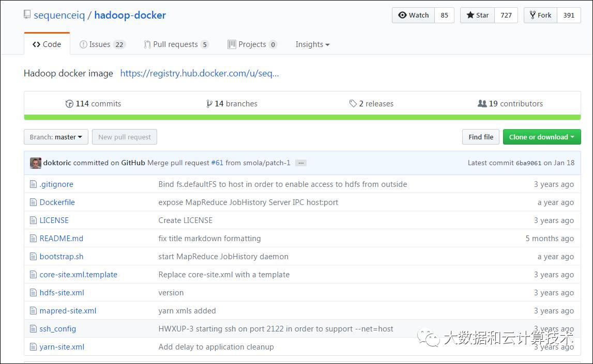The height and width of the screenshot is (364, 593).
Task: Switch to the Code tab
Action: coord(47,44)
